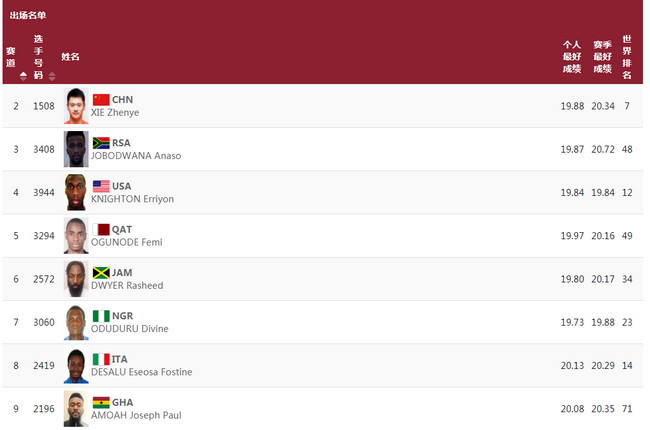Open OGUNODE Femi name link
650x430 pixels.
(126, 242)
